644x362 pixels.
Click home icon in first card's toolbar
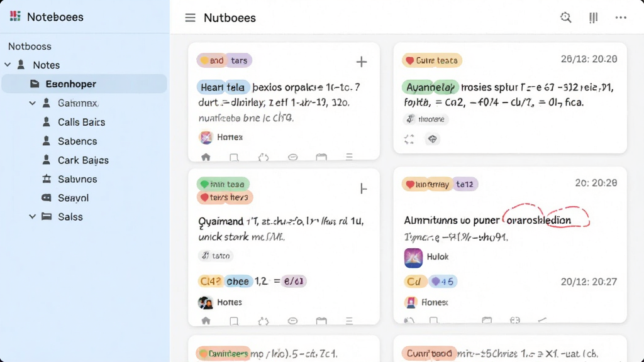(x=206, y=157)
